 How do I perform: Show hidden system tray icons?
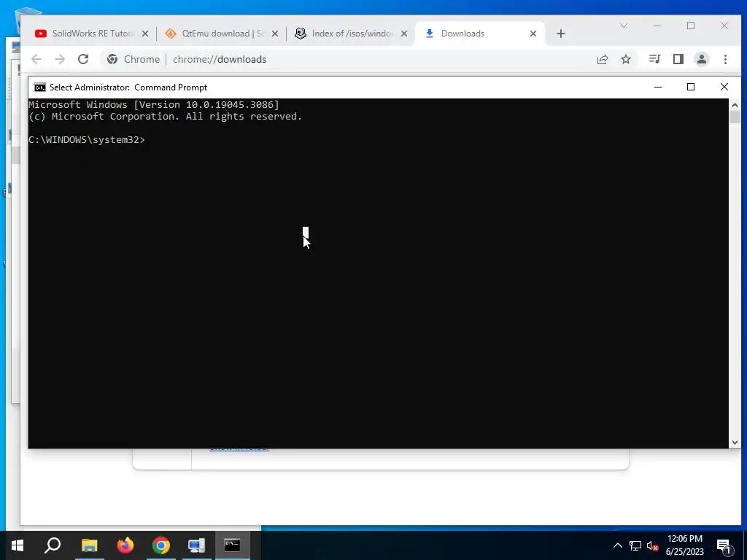click(x=617, y=545)
